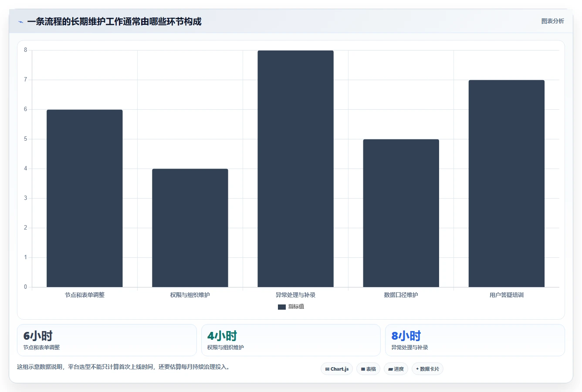Click the chart title 一条流程的长期维护工作通常由哪些环节构成
This screenshot has width=582, height=392.
point(114,21)
